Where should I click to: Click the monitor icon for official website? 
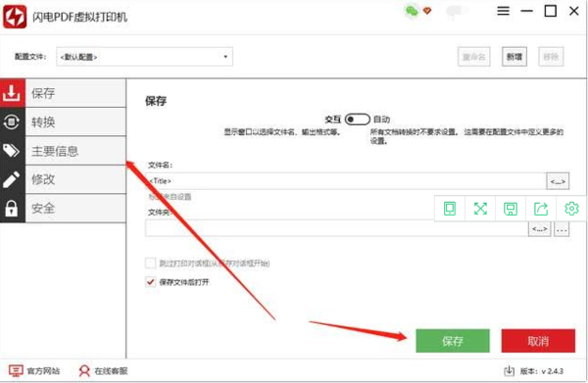(x=16, y=371)
